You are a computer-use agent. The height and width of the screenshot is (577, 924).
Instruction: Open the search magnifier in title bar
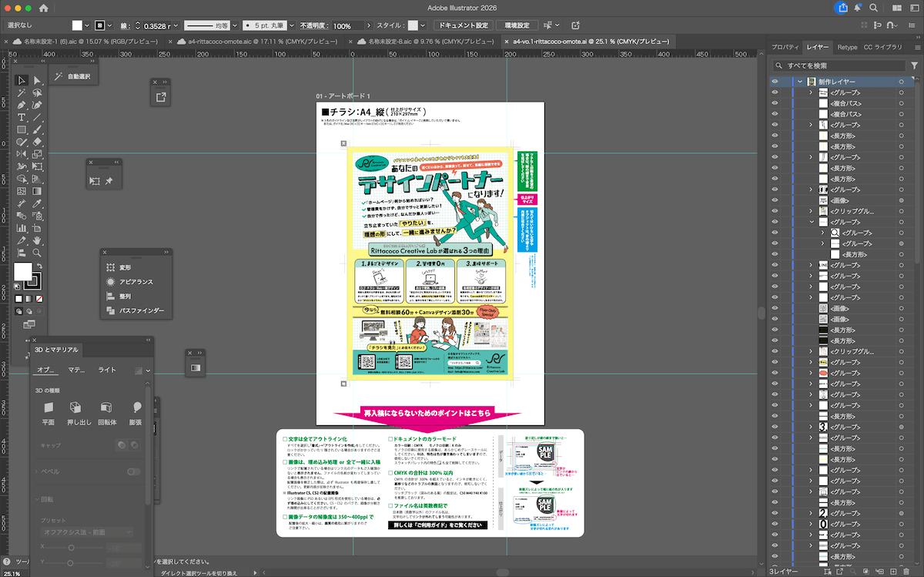click(x=874, y=8)
